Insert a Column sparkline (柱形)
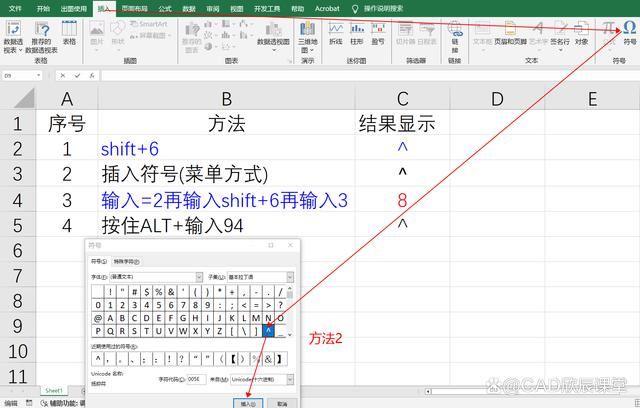Screen dimensions: 640x408 coord(357,33)
